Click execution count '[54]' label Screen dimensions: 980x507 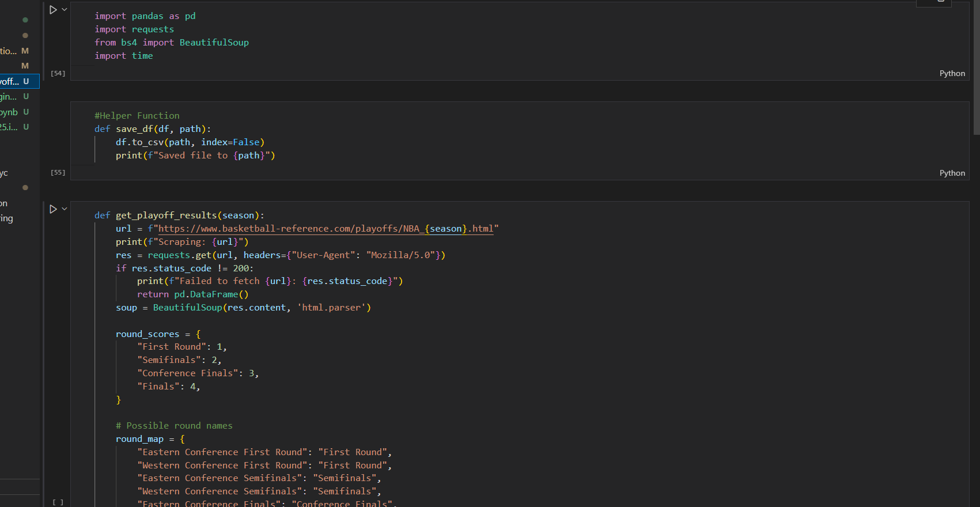[58, 73]
